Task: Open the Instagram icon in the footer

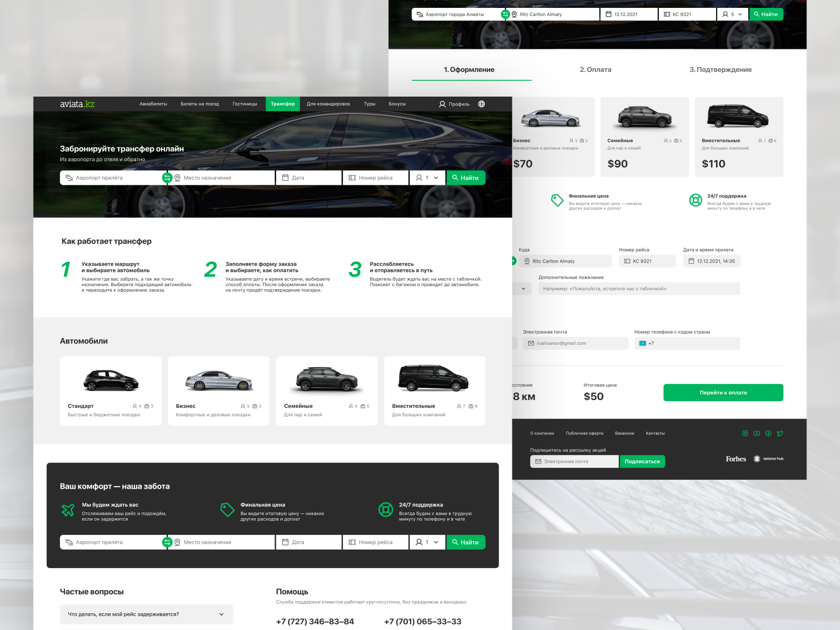Action: (x=745, y=433)
